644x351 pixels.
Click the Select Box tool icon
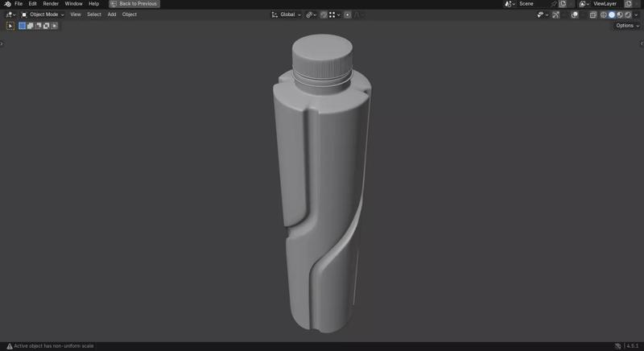coord(10,26)
